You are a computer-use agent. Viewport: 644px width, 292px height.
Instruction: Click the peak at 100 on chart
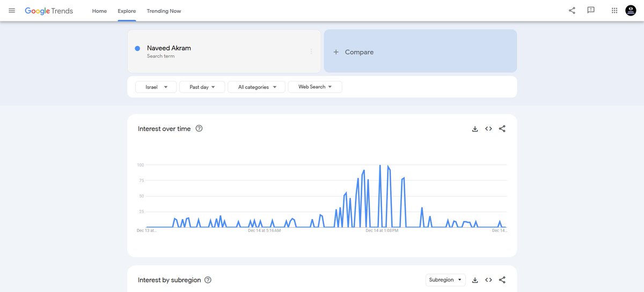click(x=380, y=166)
